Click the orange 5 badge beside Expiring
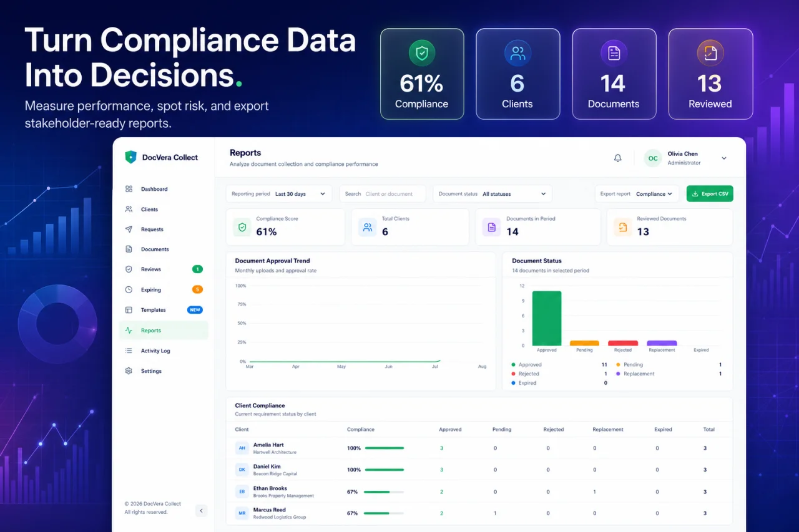This screenshot has width=799, height=532. [197, 289]
